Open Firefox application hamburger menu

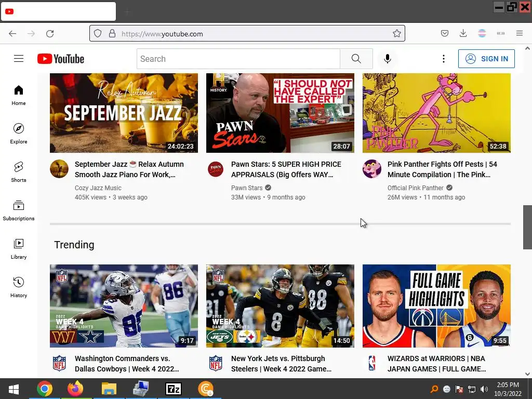519,33
